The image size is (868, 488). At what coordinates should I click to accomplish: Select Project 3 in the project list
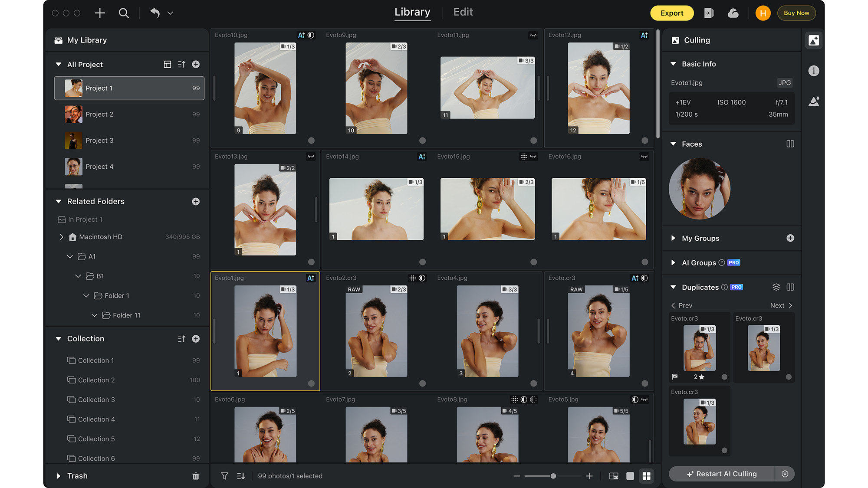click(x=129, y=141)
